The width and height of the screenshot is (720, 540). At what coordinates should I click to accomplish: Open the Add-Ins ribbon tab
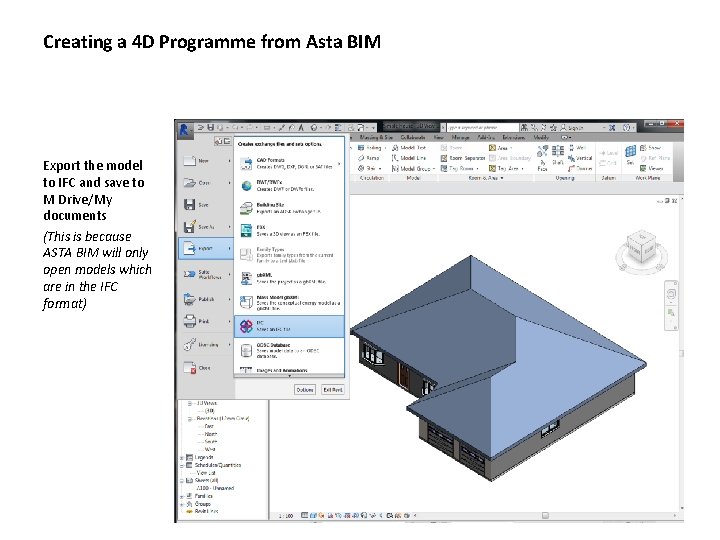pyautogui.click(x=486, y=137)
